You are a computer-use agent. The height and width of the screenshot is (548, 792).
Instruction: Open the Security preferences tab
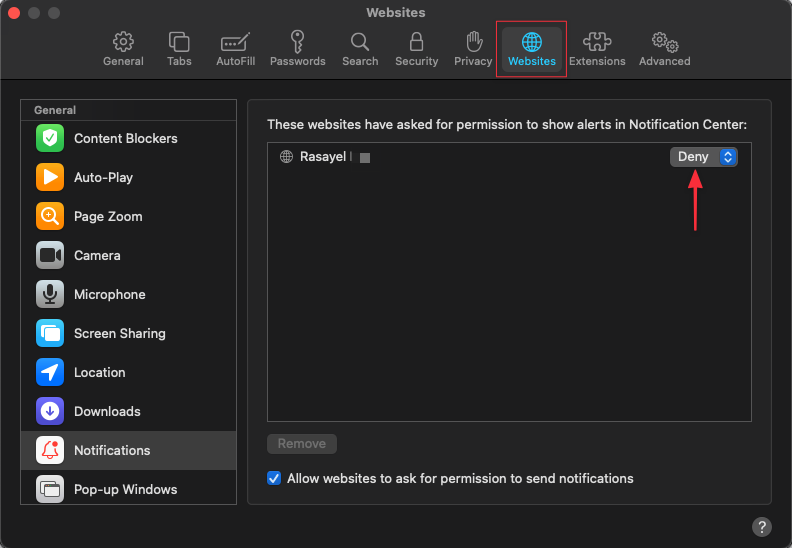tap(416, 49)
